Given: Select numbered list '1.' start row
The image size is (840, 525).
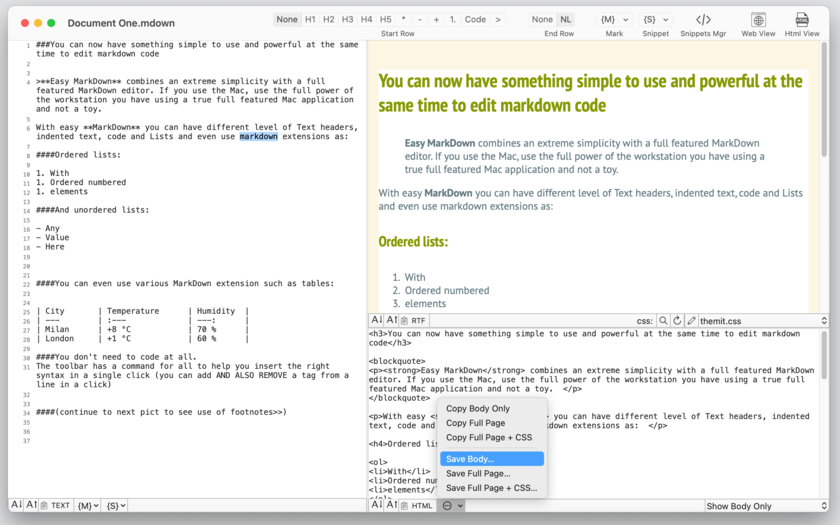Looking at the screenshot, I should (453, 19).
